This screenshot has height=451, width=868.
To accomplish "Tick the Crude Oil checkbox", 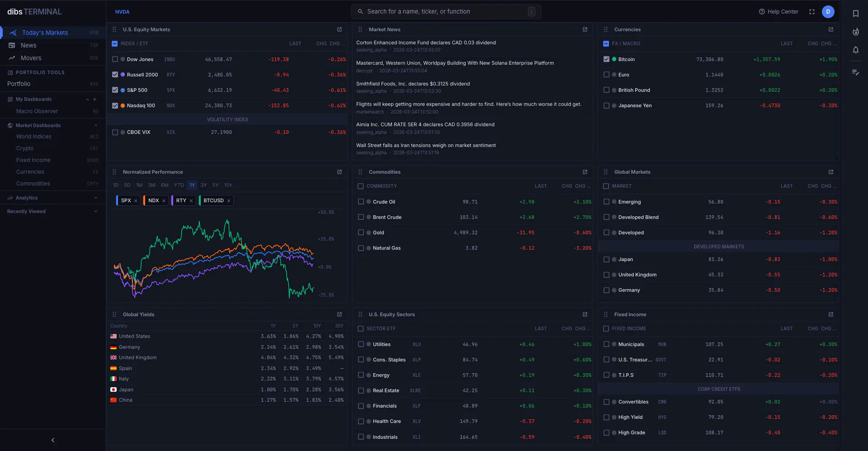I will coord(361,202).
